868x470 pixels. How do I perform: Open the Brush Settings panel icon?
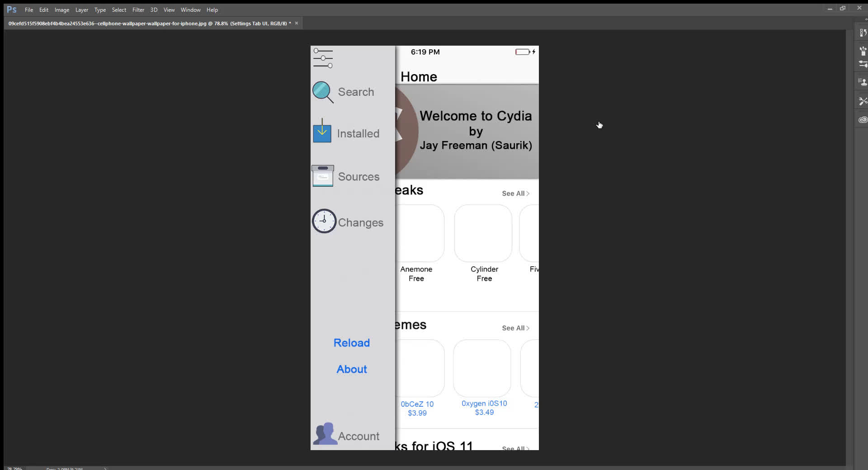pos(863,64)
